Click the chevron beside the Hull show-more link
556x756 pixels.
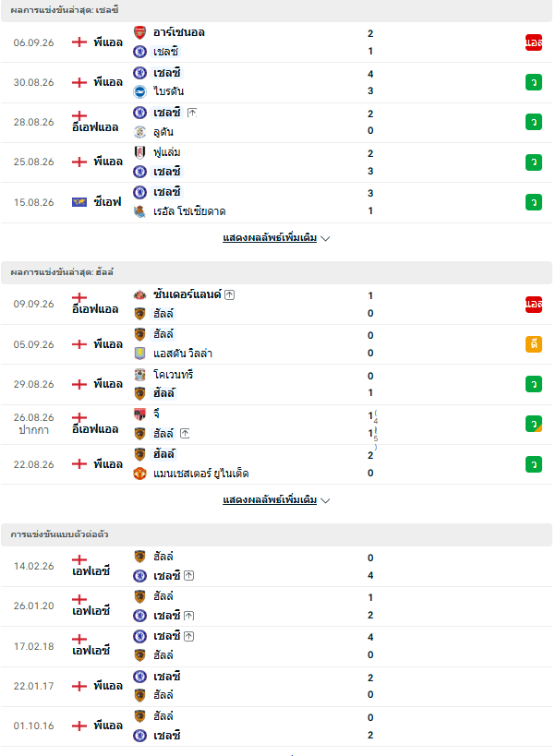325,500
